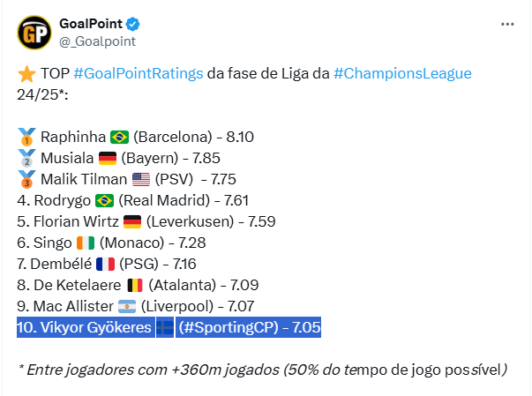Click the Brazil flag next to Raphinha
The image size is (532, 396).
119,137
